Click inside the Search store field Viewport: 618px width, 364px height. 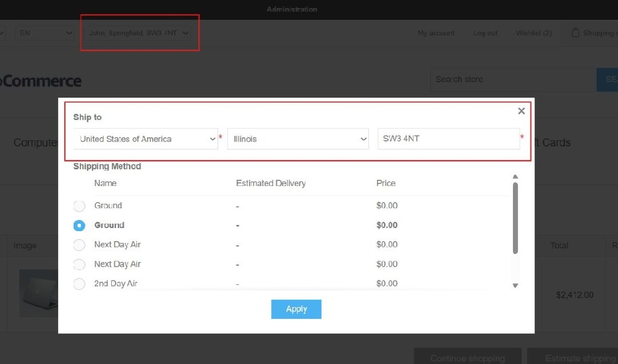tap(513, 79)
